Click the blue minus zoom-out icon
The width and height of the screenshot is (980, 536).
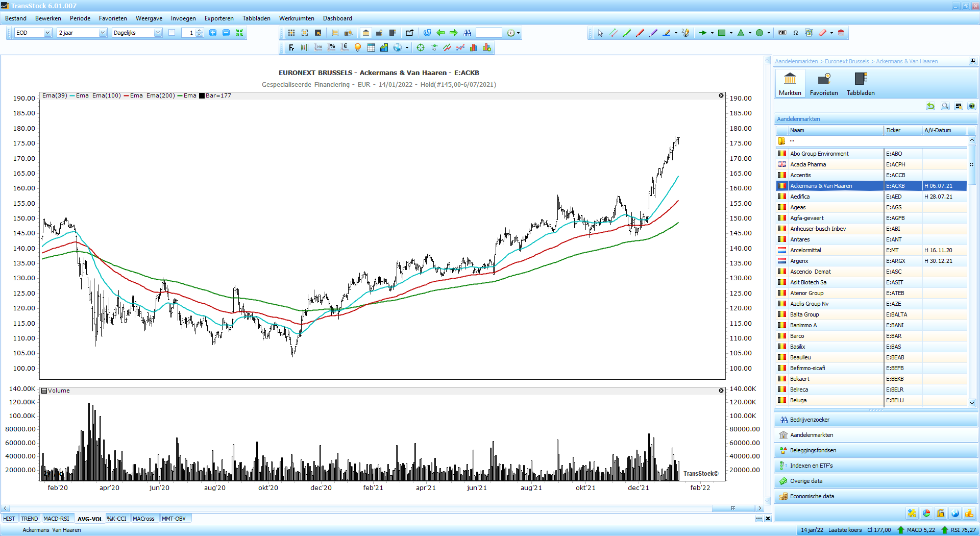click(x=226, y=33)
